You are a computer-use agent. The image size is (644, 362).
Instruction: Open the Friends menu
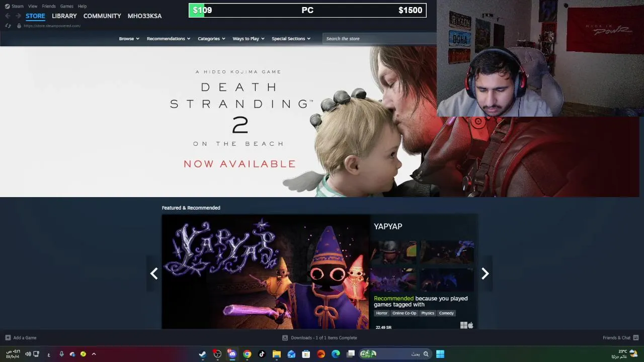(x=49, y=6)
